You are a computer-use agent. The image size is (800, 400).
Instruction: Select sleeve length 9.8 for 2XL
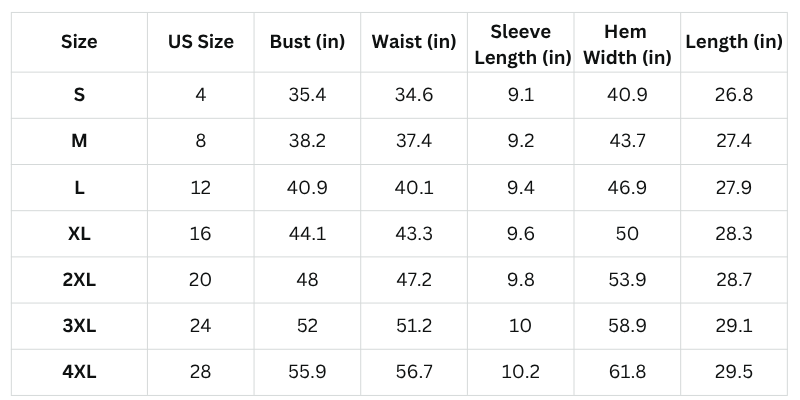point(521,279)
